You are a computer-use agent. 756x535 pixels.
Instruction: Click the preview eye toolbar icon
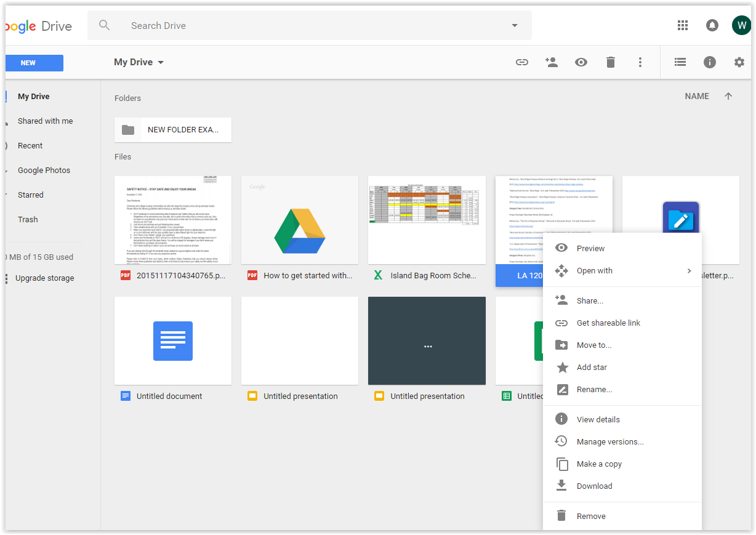coord(581,62)
